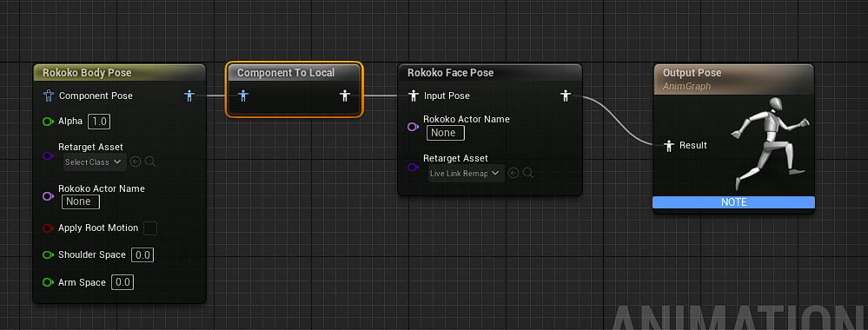Click the Alpha green input pin
Screen dimensions: 868x330
click(48, 122)
